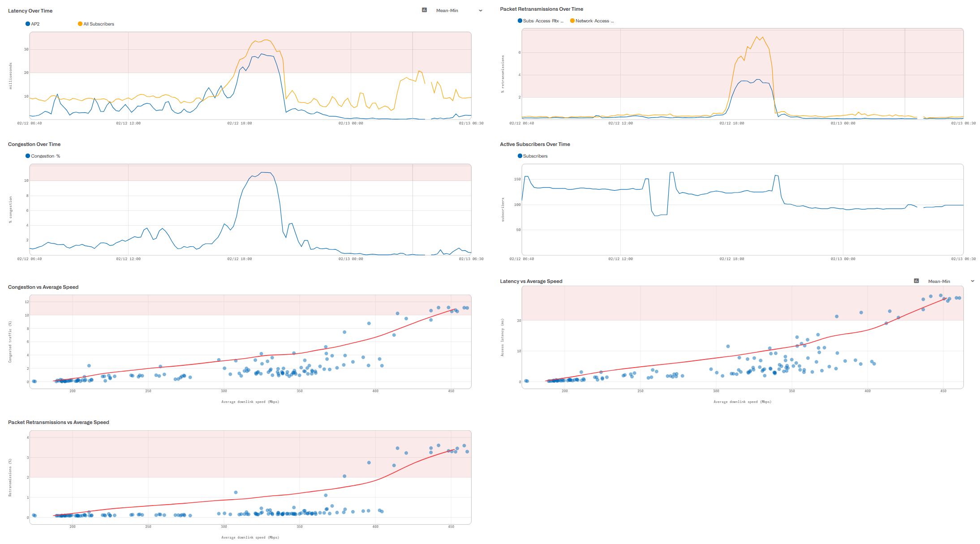
Task: Click blue AP2 legend color dot
Action: pyautogui.click(x=28, y=24)
